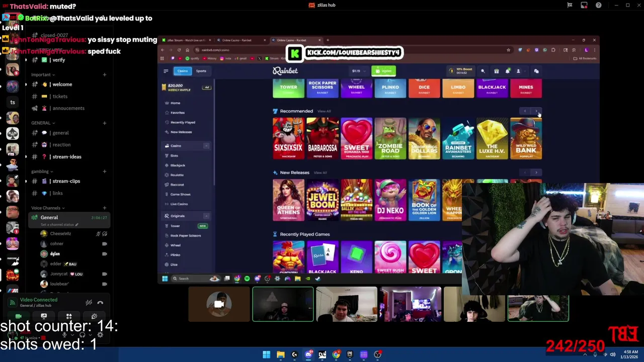Open Discord soundboard button
The image size is (644, 362).
94,316
